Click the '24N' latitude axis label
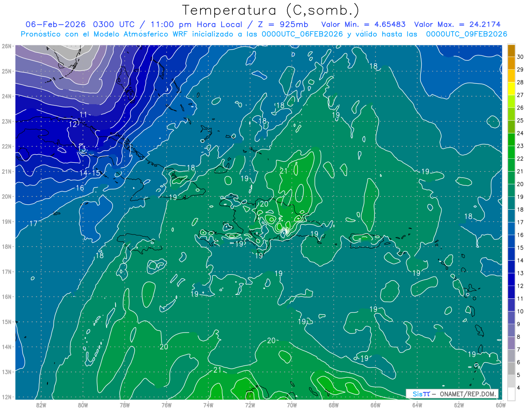The height and width of the screenshot is (411, 532). [6, 96]
